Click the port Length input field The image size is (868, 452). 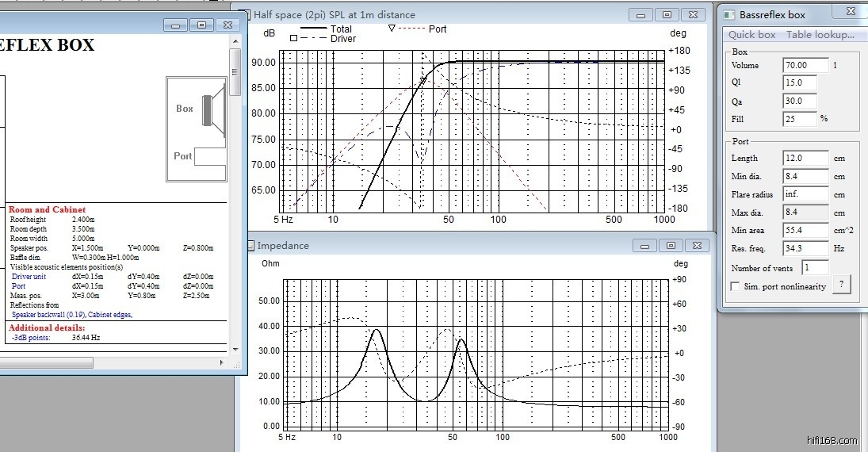tap(805, 158)
